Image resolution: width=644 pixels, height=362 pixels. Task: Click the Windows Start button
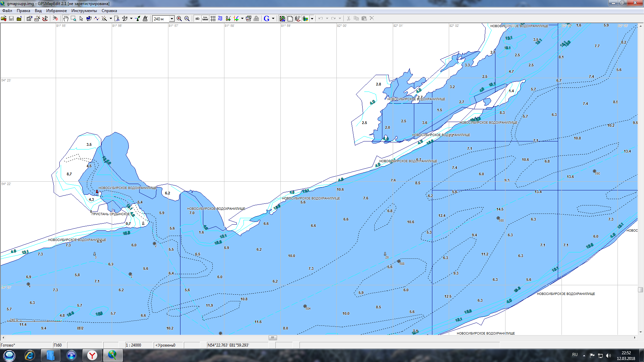click(x=9, y=355)
